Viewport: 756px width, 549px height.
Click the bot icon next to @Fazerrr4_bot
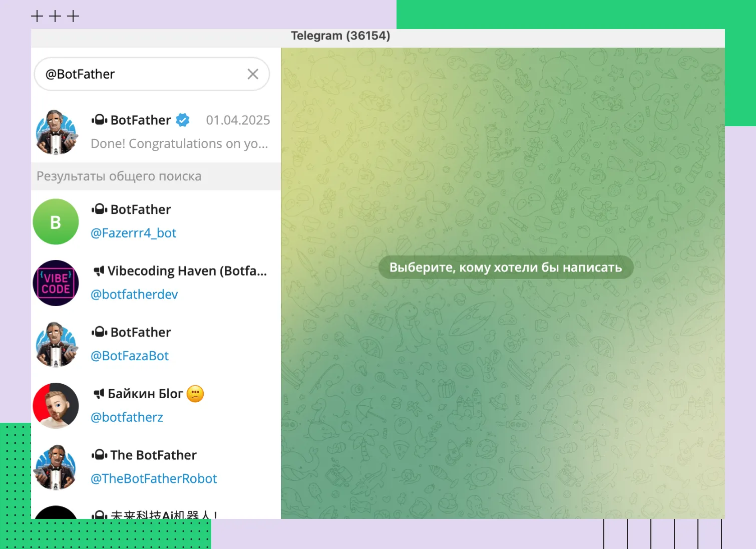pos(100,209)
